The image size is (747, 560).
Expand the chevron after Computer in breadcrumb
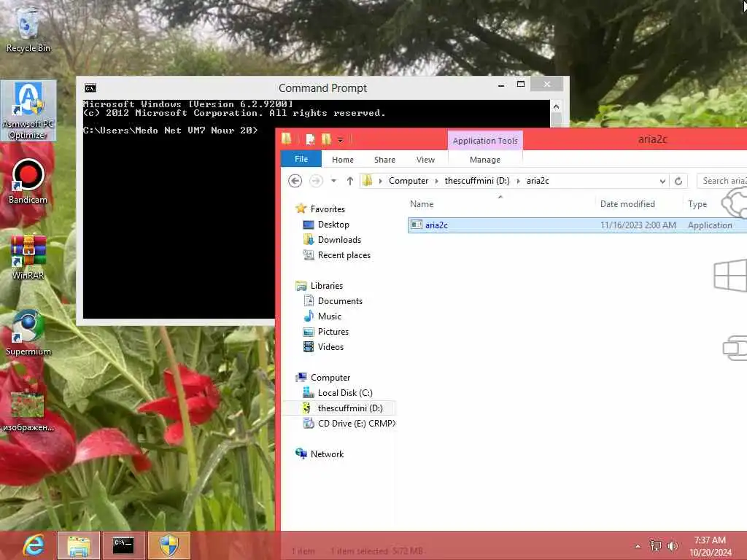pyautogui.click(x=436, y=181)
